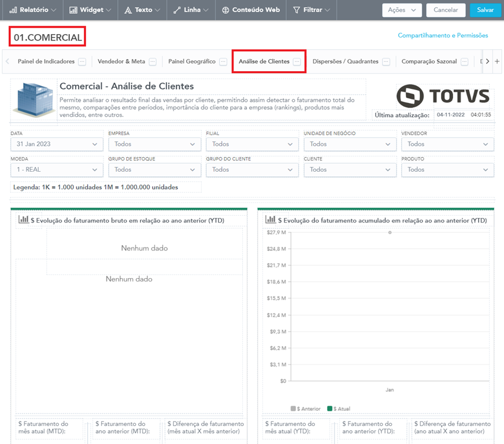
Task: Switch to Comparação Sazonal tab
Action: (429, 61)
